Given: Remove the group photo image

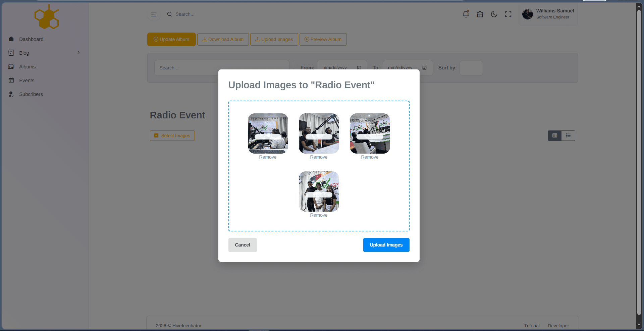Looking at the screenshot, I should [319, 215].
